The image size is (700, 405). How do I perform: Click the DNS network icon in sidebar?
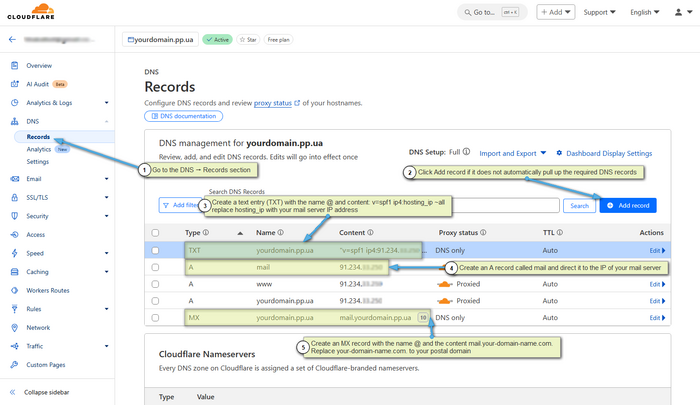(15, 121)
